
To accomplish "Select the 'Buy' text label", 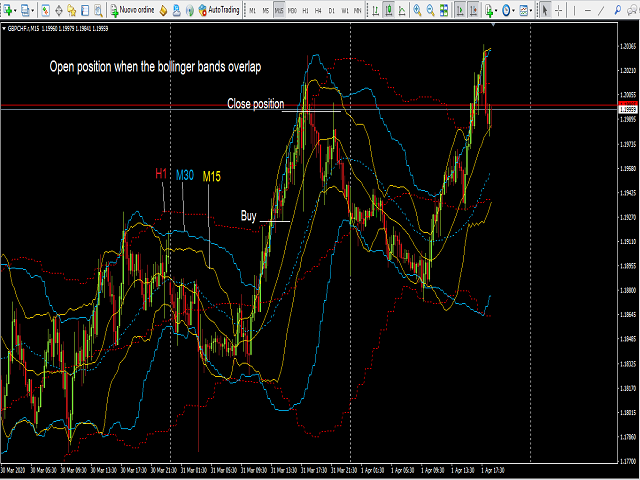I will pyautogui.click(x=249, y=216).
